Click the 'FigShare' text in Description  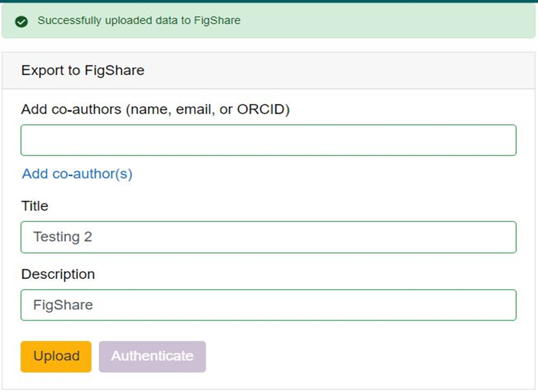[x=63, y=305]
